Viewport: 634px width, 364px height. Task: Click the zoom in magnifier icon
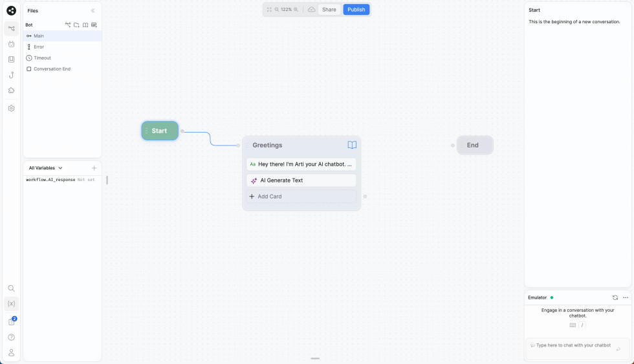296,10
